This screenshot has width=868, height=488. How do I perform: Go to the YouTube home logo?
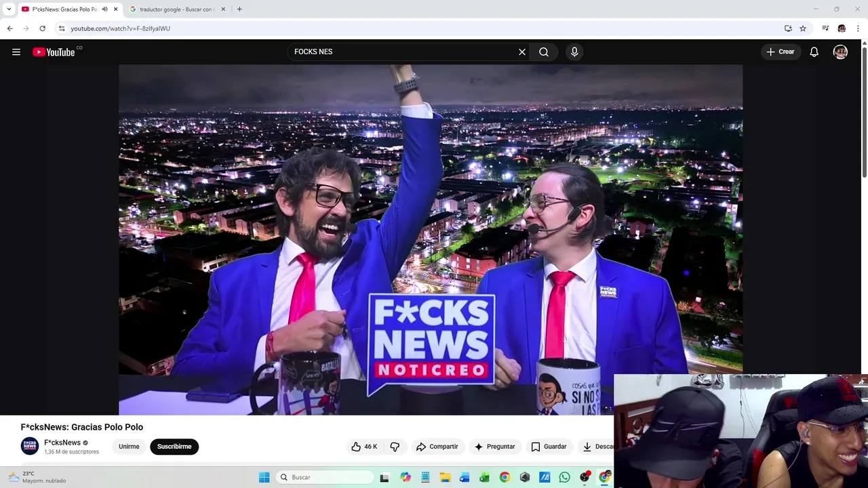(x=54, y=52)
